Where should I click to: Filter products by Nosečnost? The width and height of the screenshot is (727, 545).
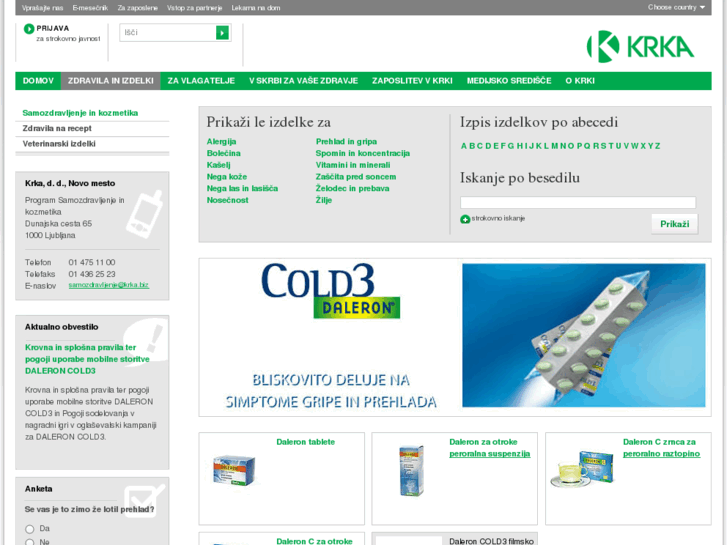point(228,200)
